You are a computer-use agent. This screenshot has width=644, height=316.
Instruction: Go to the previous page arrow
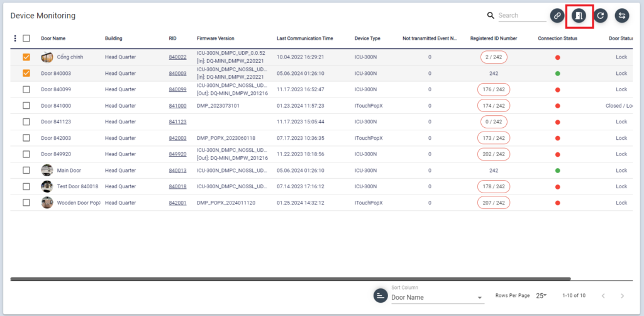(x=602, y=296)
